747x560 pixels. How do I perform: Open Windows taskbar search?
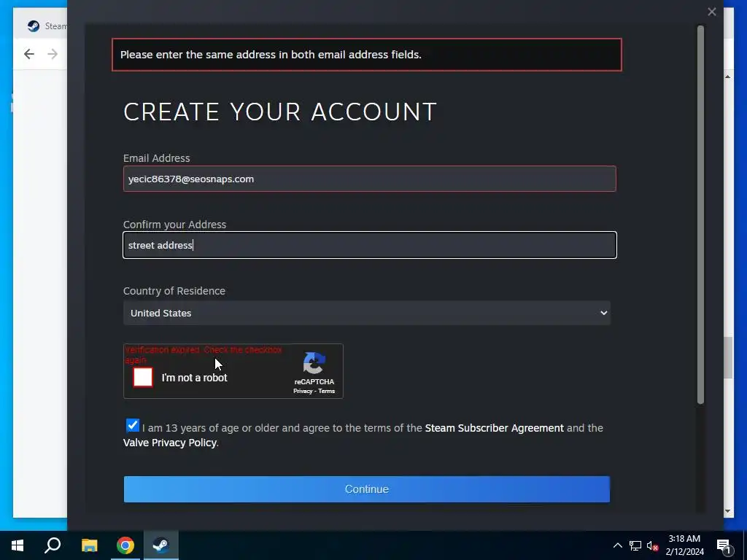click(x=53, y=545)
